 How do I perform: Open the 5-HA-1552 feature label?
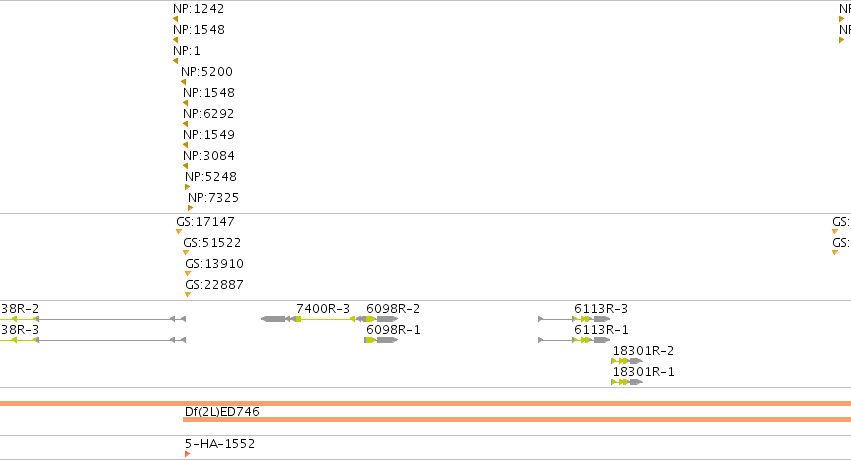[x=220, y=444]
